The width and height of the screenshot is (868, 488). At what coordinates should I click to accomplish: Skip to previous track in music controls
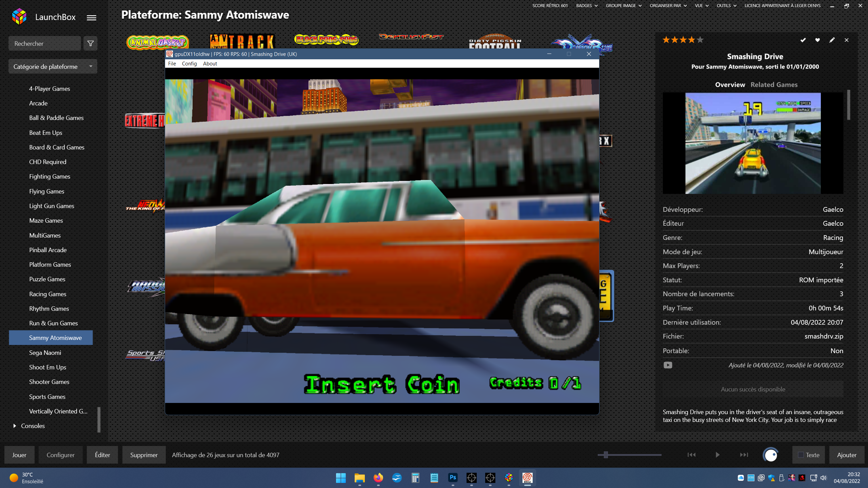coord(692,455)
